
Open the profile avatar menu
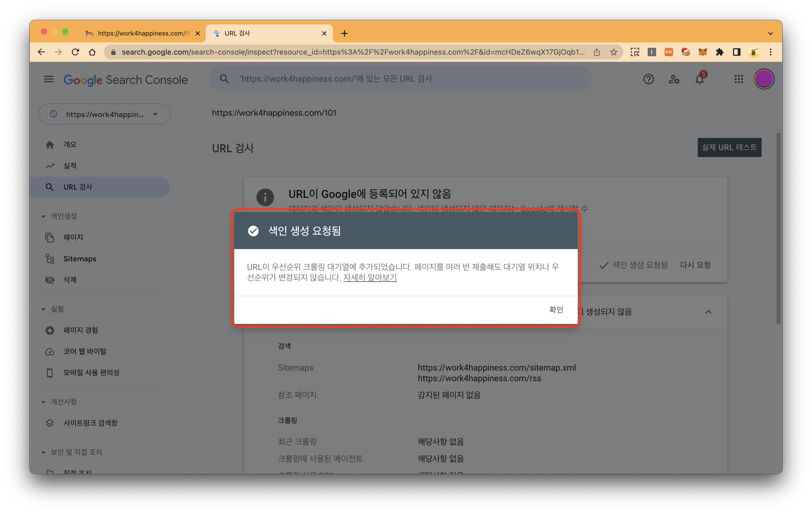[764, 79]
